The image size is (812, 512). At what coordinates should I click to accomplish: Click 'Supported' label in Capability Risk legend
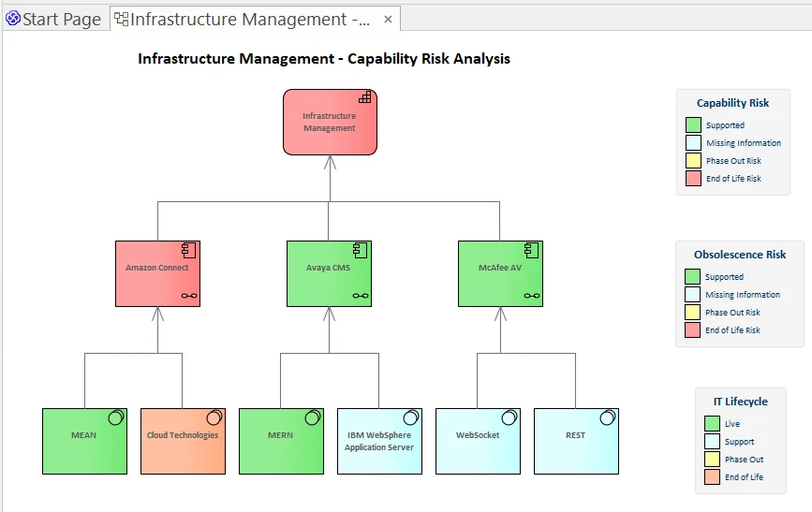(x=725, y=125)
